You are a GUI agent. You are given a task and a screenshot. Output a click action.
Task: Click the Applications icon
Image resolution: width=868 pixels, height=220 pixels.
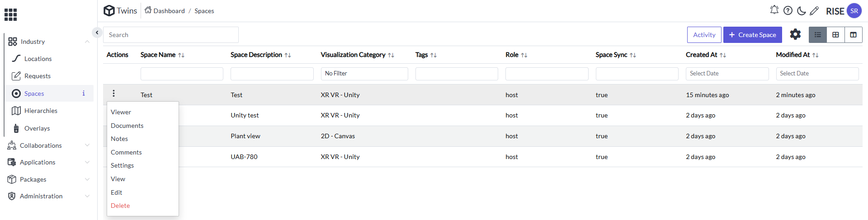click(12, 162)
